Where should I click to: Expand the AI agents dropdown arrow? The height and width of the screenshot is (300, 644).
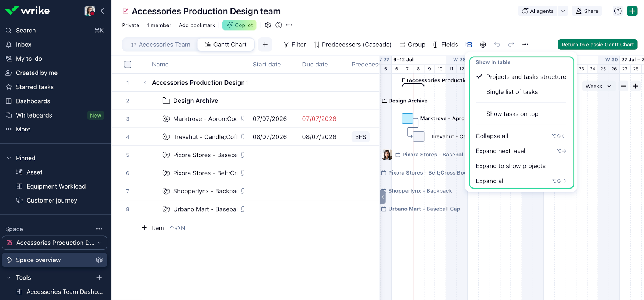(x=563, y=11)
